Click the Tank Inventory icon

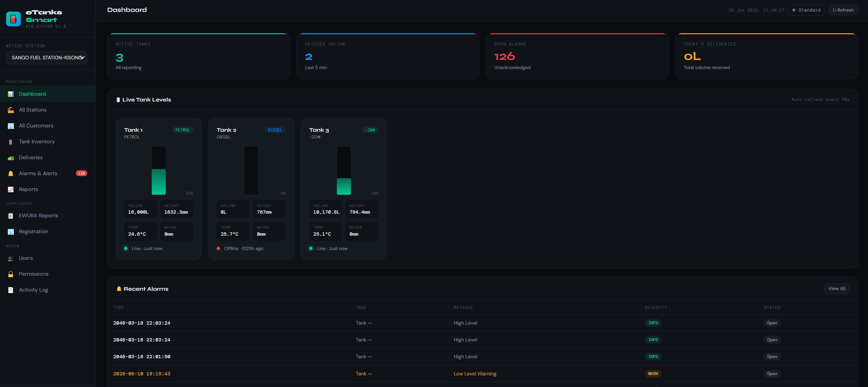pos(11,142)
